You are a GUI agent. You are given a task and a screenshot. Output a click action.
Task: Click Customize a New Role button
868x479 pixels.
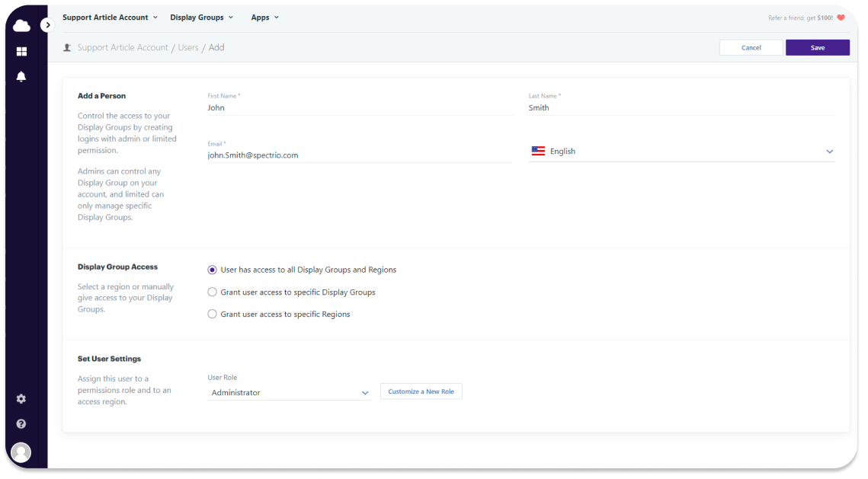pos(421,391)
